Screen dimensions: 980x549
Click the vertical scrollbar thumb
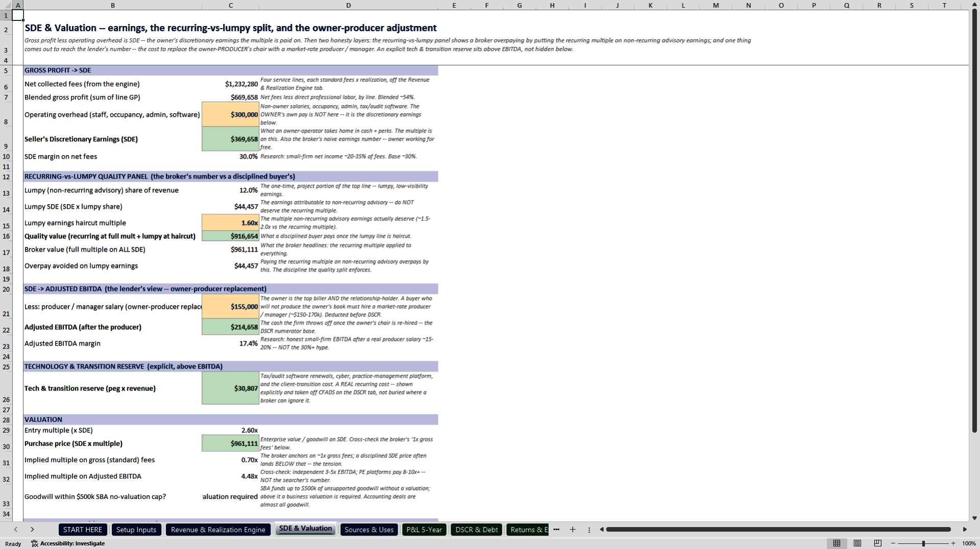click(974, 220)
